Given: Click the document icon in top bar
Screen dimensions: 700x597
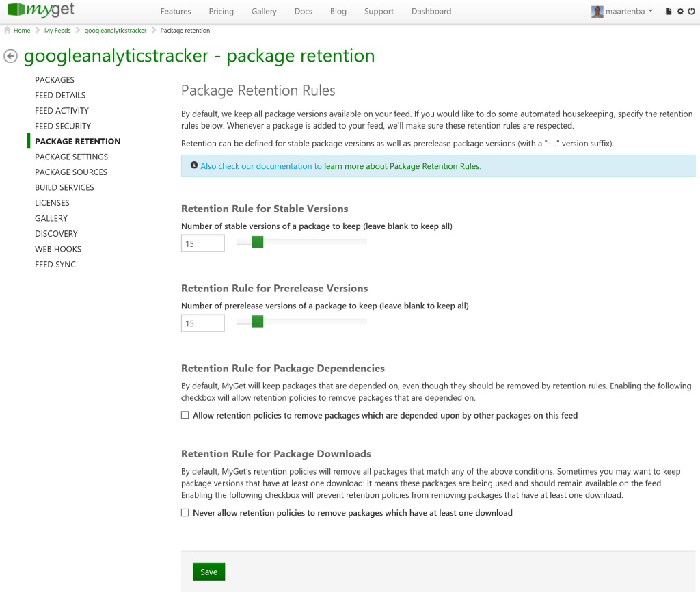Looking at the screenshot, I should pos(668,12).
